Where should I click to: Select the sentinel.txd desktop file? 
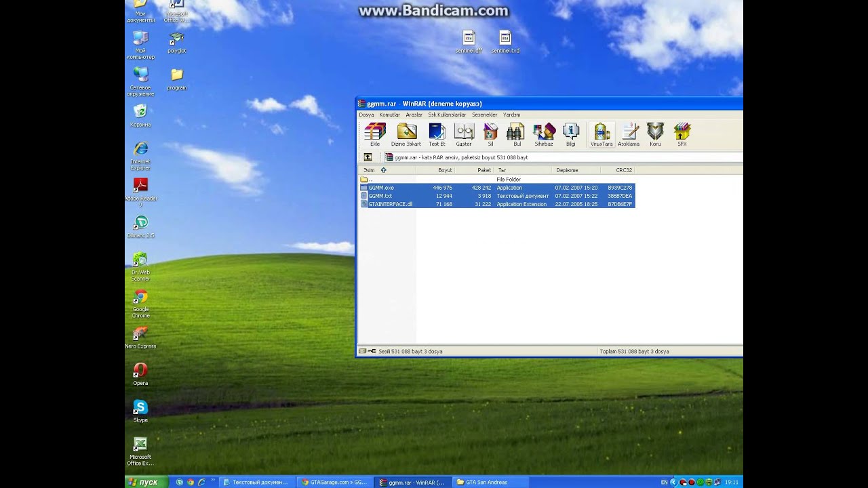coord(505,42)
